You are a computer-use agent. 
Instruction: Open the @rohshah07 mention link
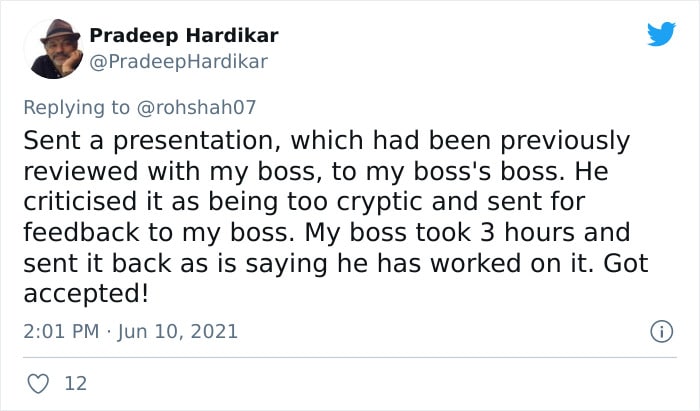tap(196, 108)
